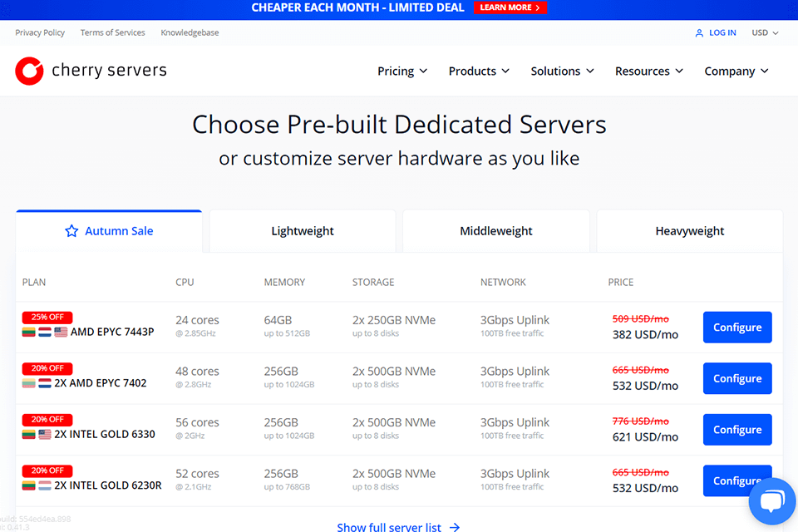Click CHEAPER EACH MONTH - LIMITED DEAL banner text

(357, 7)
